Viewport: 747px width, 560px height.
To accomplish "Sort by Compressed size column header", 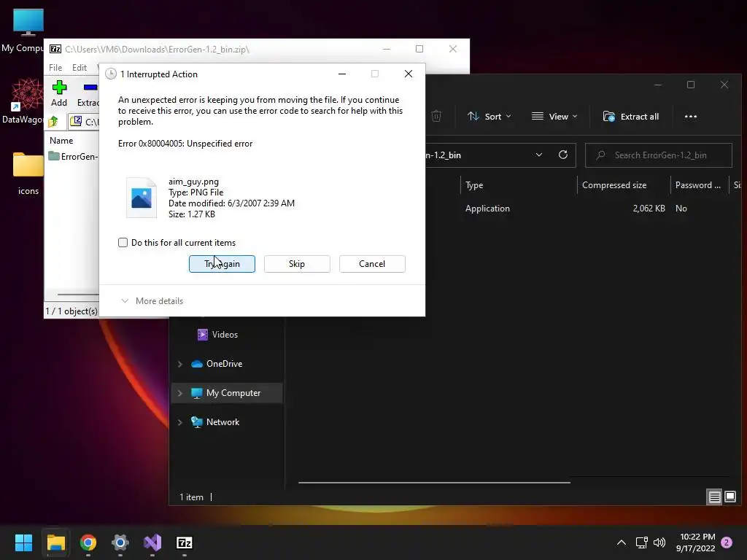I will pos(623,185).
